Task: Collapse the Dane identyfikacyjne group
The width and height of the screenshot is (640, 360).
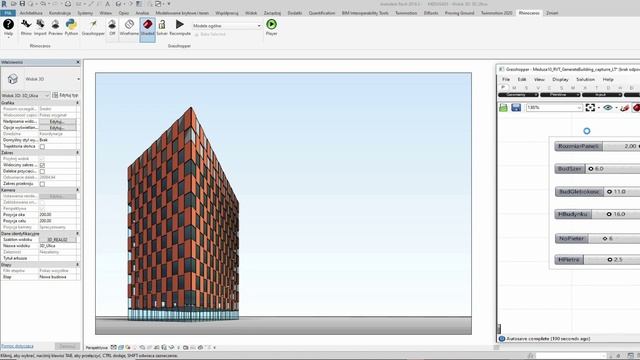Action: click(x=78, y=233)
